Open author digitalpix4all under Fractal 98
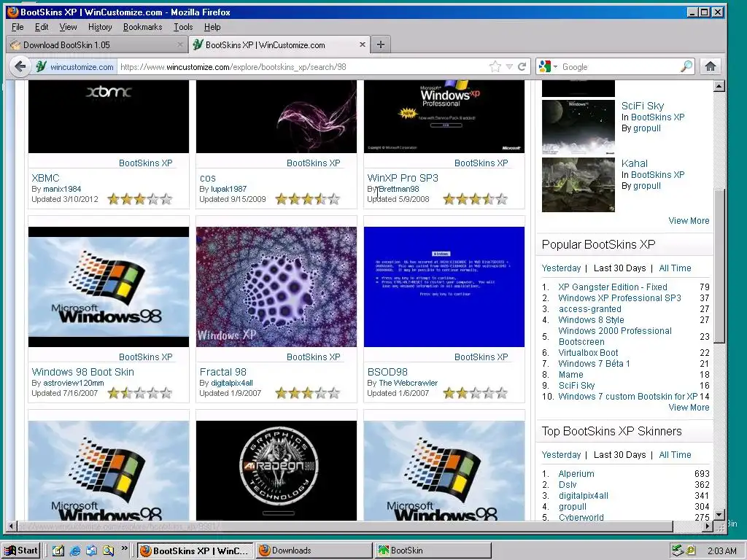The width and height of the screenshot is (747, 560). 231,383
